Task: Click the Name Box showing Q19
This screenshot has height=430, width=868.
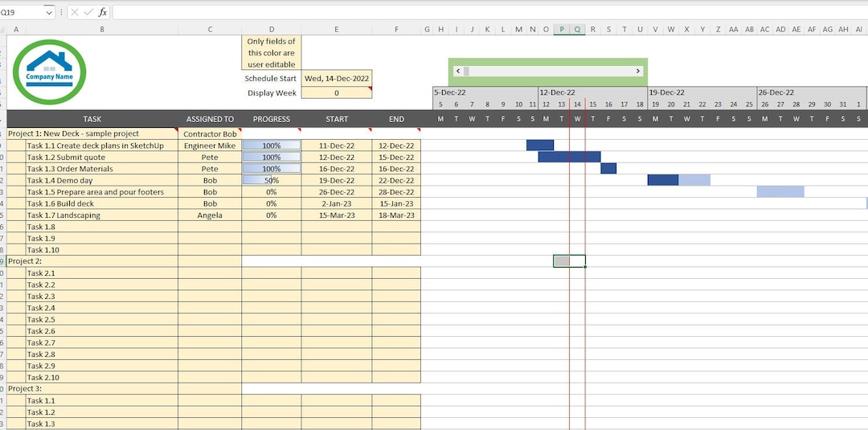Action: pyautogui.click(x=23, y=12)
